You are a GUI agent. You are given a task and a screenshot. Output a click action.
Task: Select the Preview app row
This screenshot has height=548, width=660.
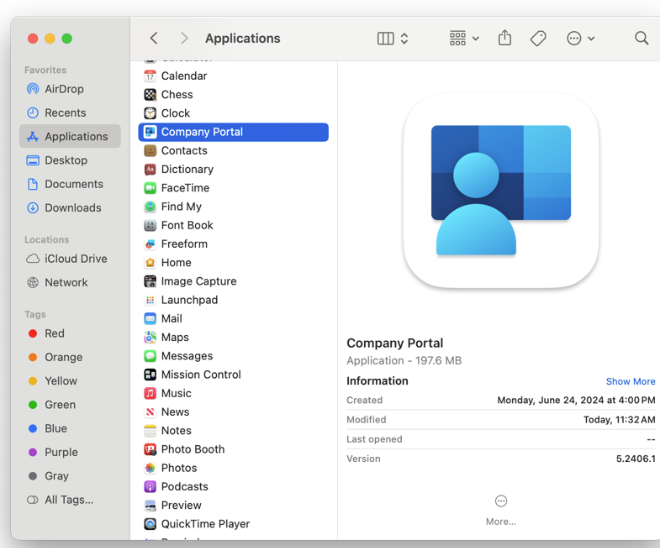click(233, 505)
